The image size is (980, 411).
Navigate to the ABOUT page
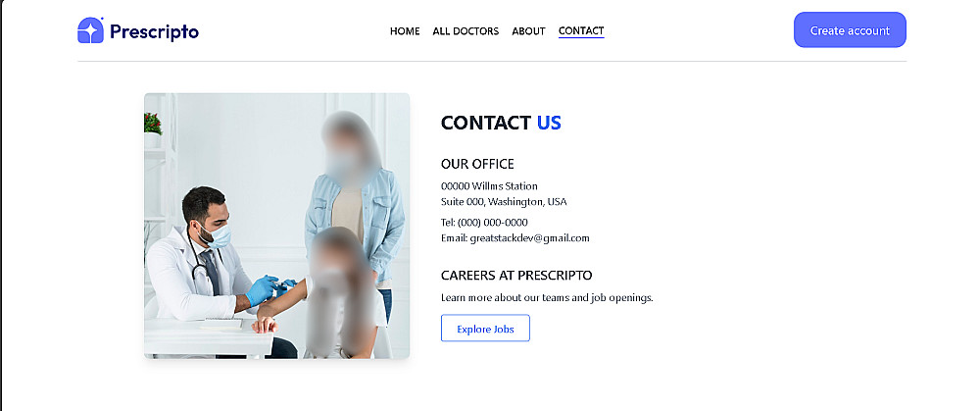[529, 30]
